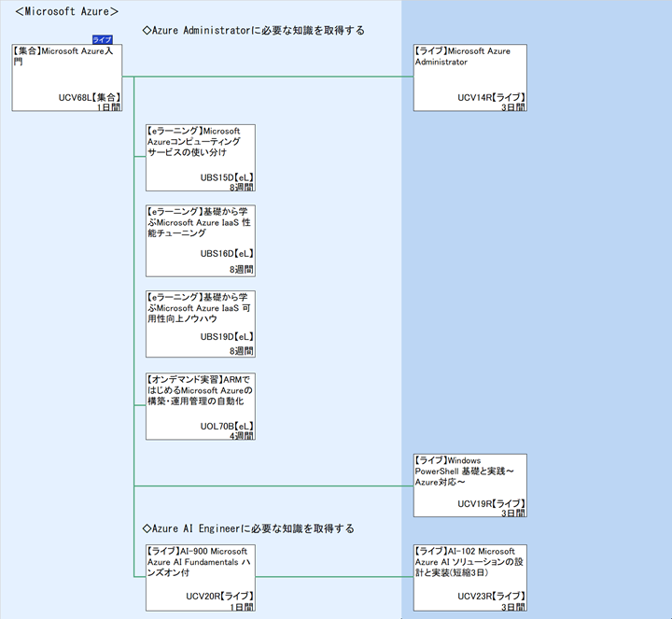This screenshot has height=619, width=672.
Task: Click heading Azure AI Engineerに必要な知識を取得する
Action: click(x=248, y=528)
